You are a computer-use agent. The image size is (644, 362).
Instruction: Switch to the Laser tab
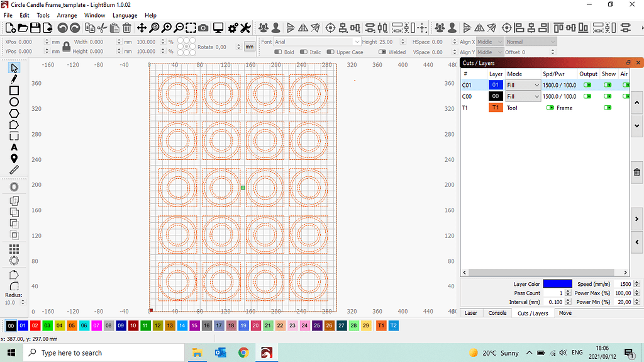[x=470, y=313]
